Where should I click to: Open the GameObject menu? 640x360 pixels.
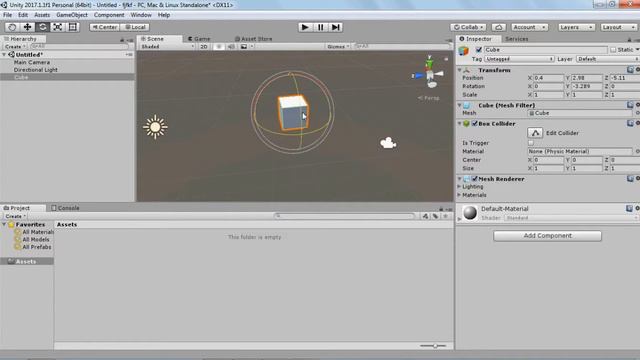pyautogui.click(x=72, y=15)
